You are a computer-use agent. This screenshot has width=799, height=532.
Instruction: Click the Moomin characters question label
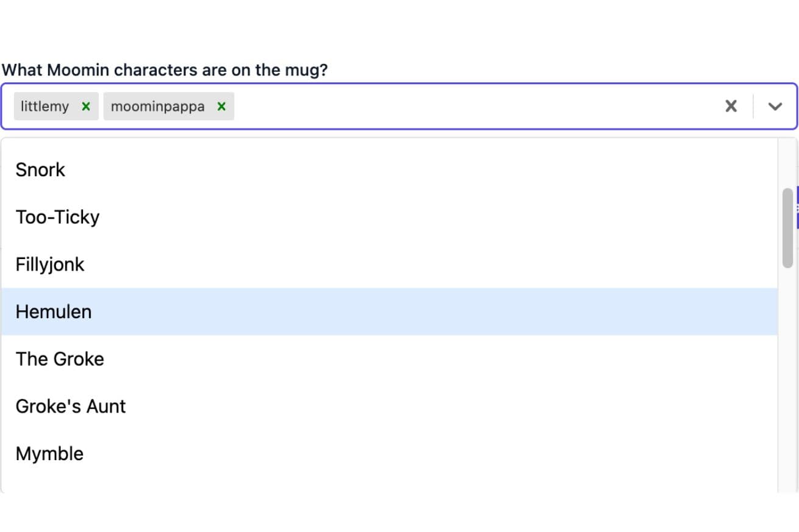[x=165, y=70]
